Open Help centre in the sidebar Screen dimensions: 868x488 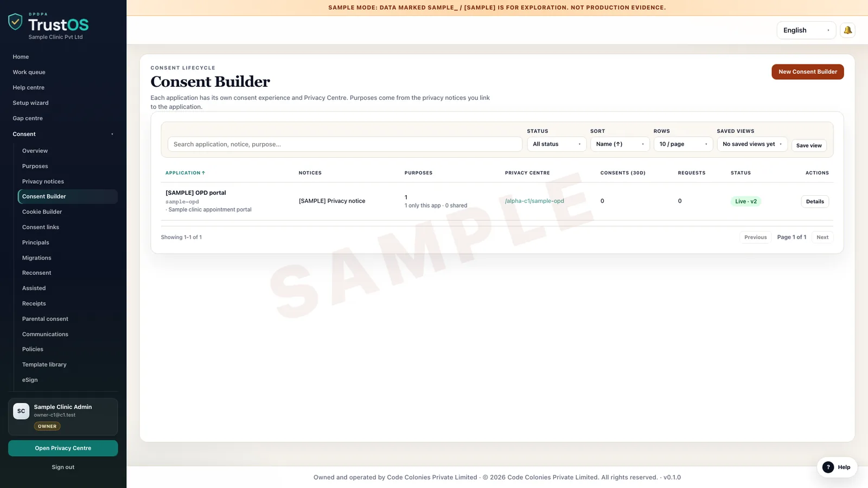pos(28,87)
